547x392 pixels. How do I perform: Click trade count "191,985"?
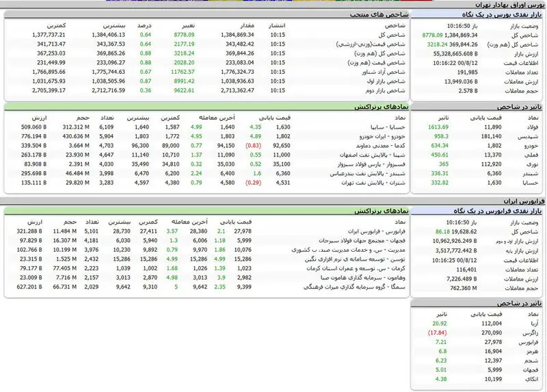(x=468, y=73)
